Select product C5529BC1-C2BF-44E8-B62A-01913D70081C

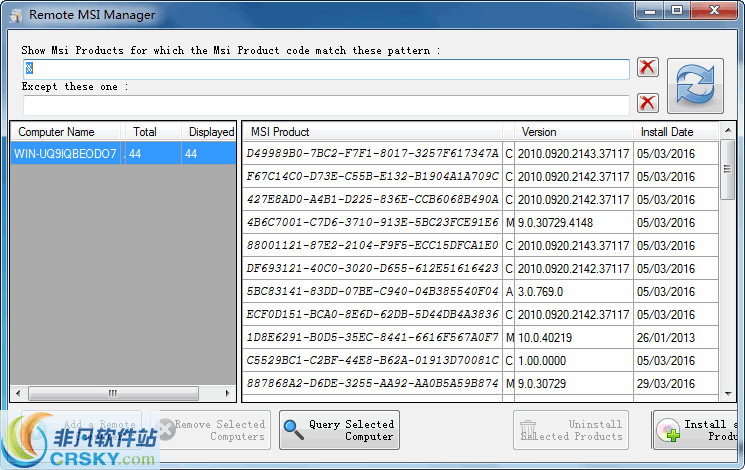coord(372,360)
